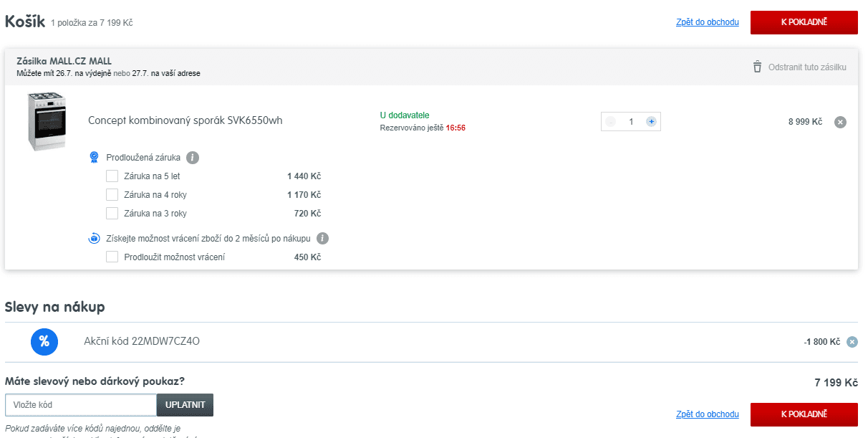The height and width of the screenshot is (438, 868).
Task: Click price text 720 Kč
Action: coord(307,214)
